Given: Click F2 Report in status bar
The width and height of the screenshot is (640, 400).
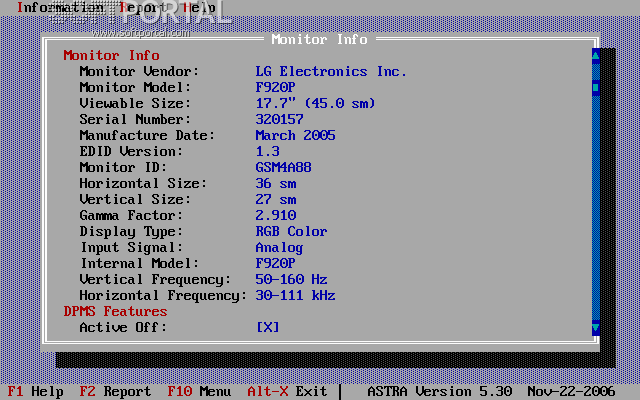Looking at the screenshot, I should pyautogui.click(x=115, y=391).
